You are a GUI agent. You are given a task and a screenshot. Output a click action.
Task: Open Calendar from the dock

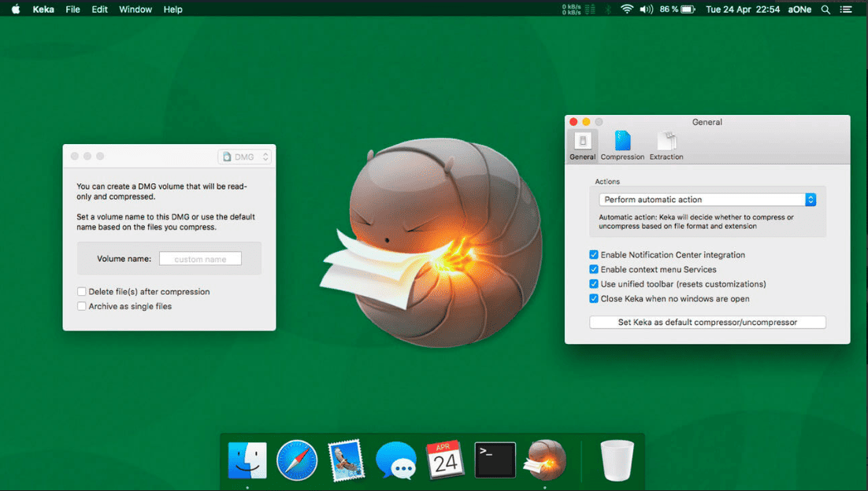tap(445, 460)
